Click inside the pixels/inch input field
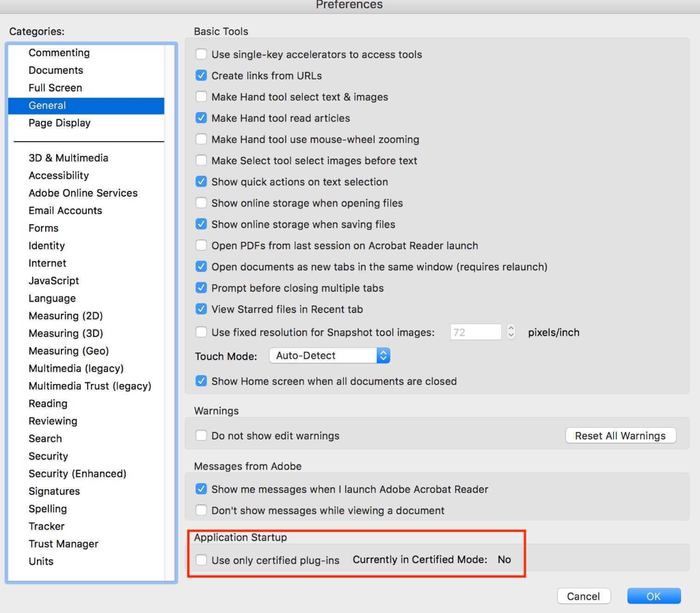The image size is (700, 613). 476,332
